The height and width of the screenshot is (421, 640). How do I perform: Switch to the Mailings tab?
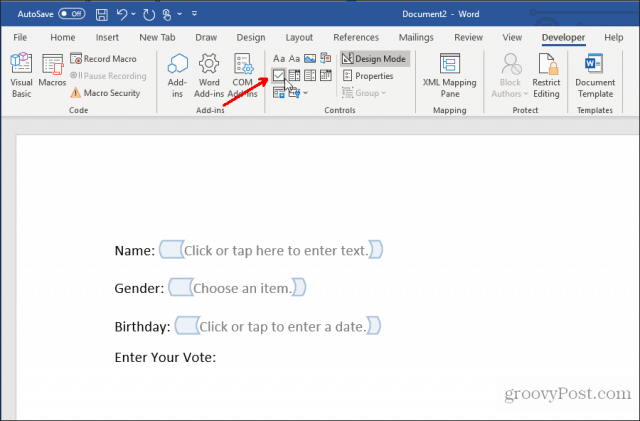click(416, 38)
